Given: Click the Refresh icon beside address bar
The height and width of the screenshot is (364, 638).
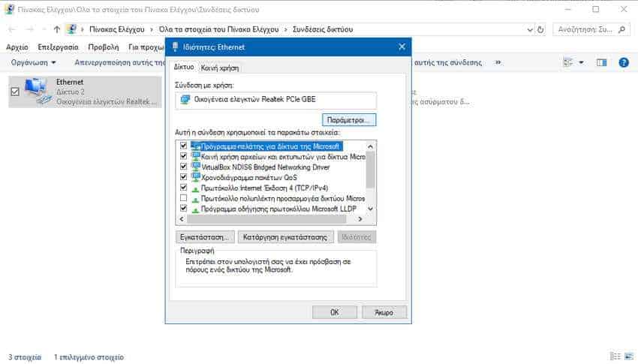Looking at the screenshot, I should click(540, 29).
